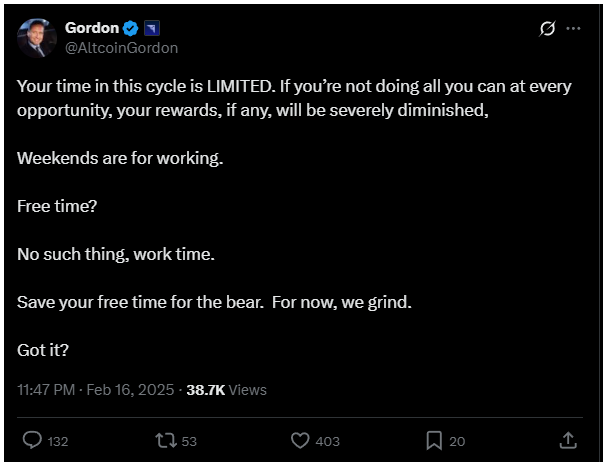Bookmark this post with the bookmark icon
Viewport: 607px width, 466px height.
tap(434, 440)
